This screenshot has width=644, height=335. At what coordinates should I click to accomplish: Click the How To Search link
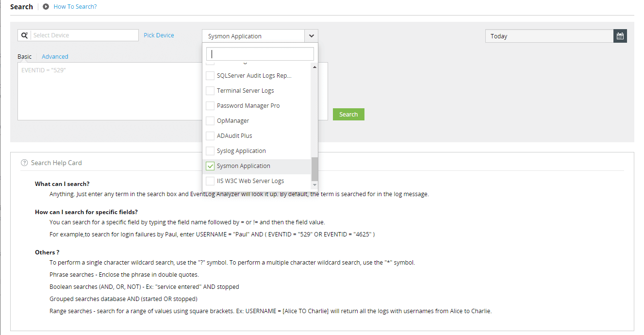point(75,6)
